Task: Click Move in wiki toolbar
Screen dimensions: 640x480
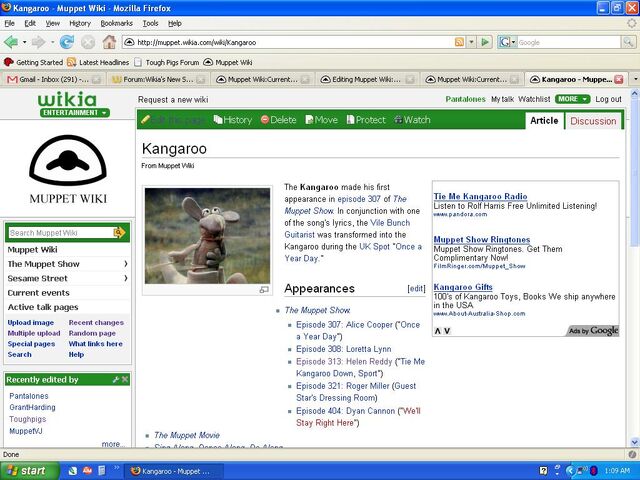Action: click(x=322, y=120)
